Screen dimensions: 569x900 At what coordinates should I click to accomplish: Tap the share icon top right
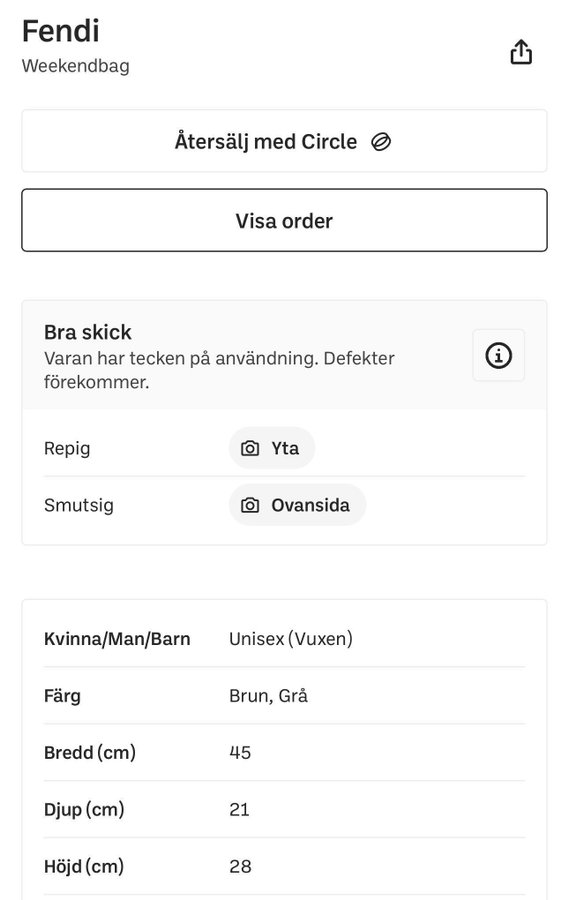click(x=521, y=52)
